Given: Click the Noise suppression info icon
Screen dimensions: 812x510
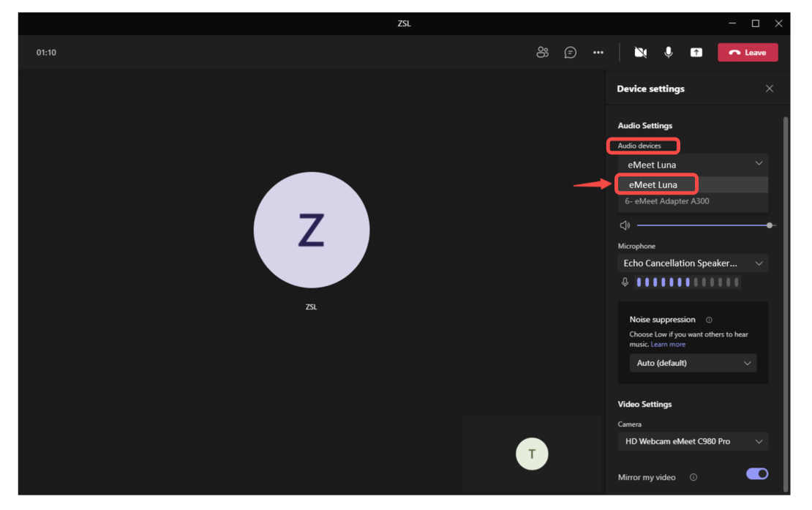Looking at the screenshot, I should [709, 320].
